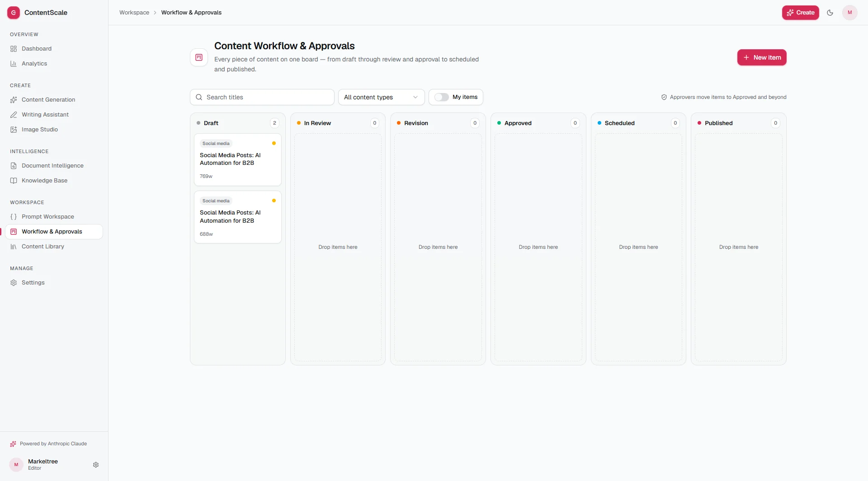Click the board icon beside page title
868x481 pixels.
199,57
